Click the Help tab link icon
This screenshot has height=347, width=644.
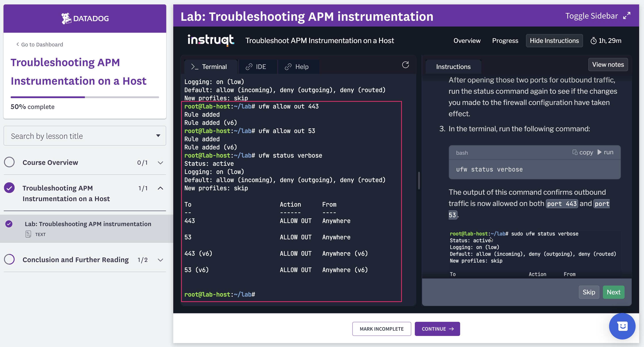(288, 67)
